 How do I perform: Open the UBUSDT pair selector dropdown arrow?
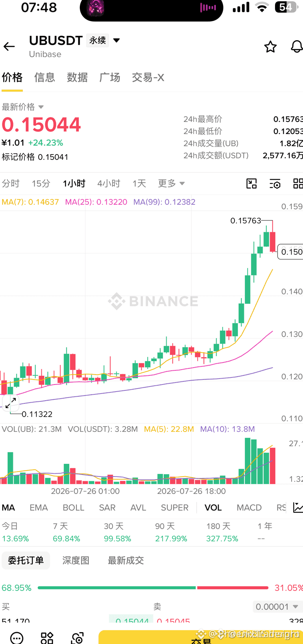pyautogui.click(x=116, y=40)
